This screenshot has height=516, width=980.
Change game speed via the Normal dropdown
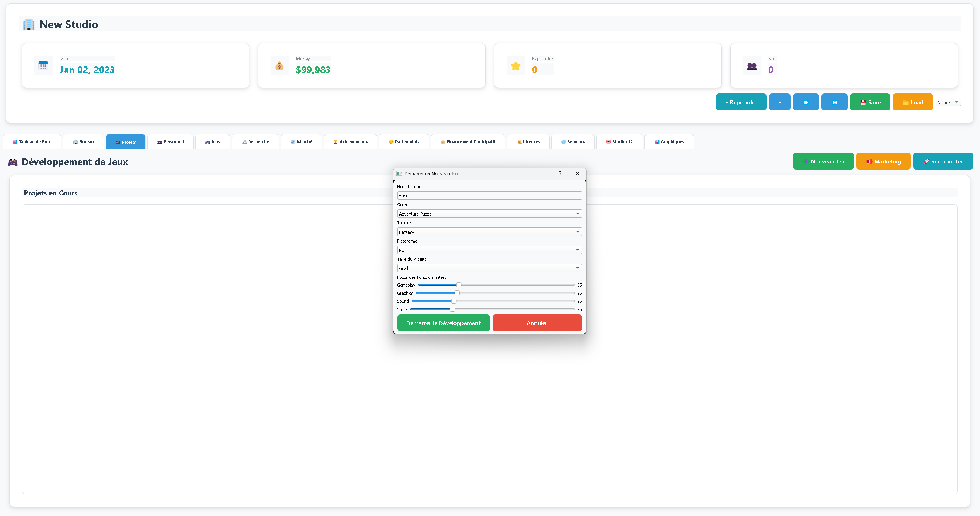click(x=948, y=102)
